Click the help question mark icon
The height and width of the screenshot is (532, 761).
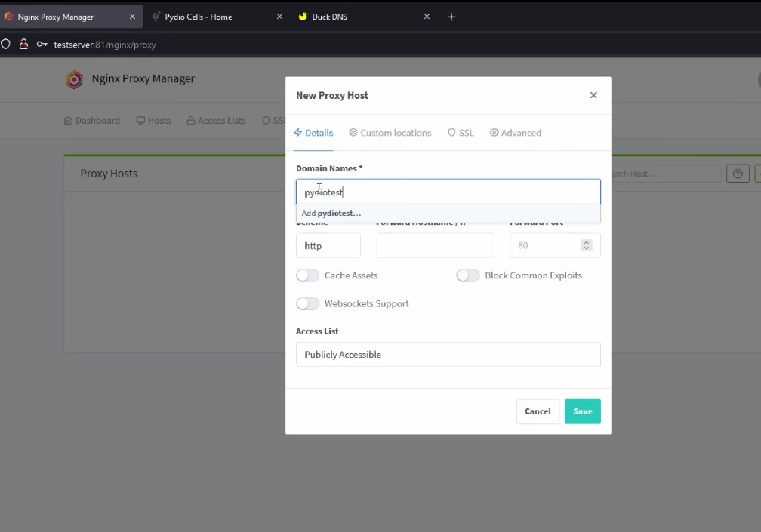tap(738, 174)
